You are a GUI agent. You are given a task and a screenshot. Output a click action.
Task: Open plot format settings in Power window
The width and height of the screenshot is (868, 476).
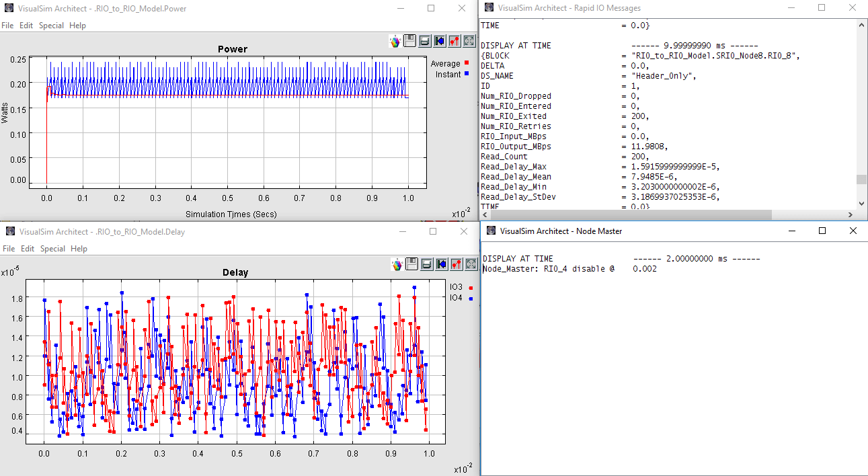pyautogui.click(x=455, y=41)
